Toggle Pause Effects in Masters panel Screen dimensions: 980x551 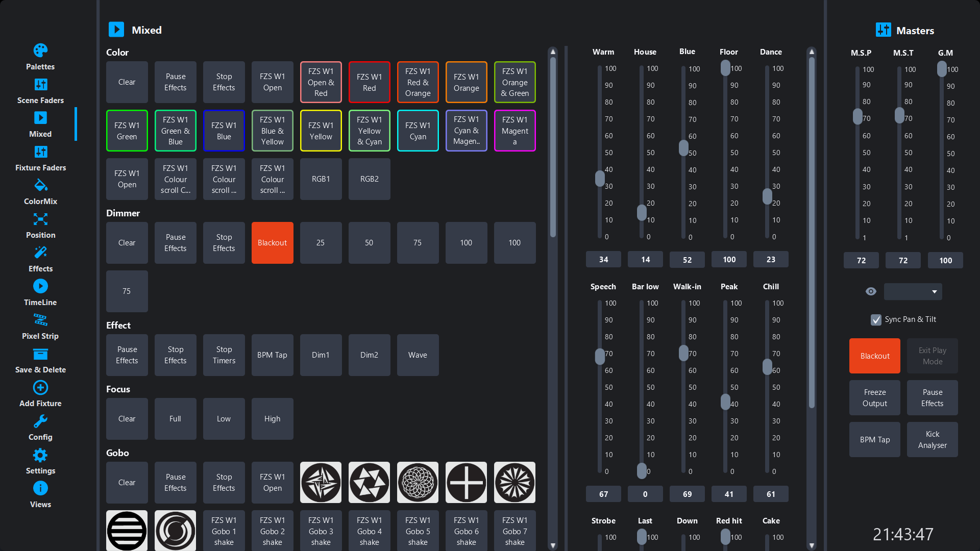coord(933,398)
